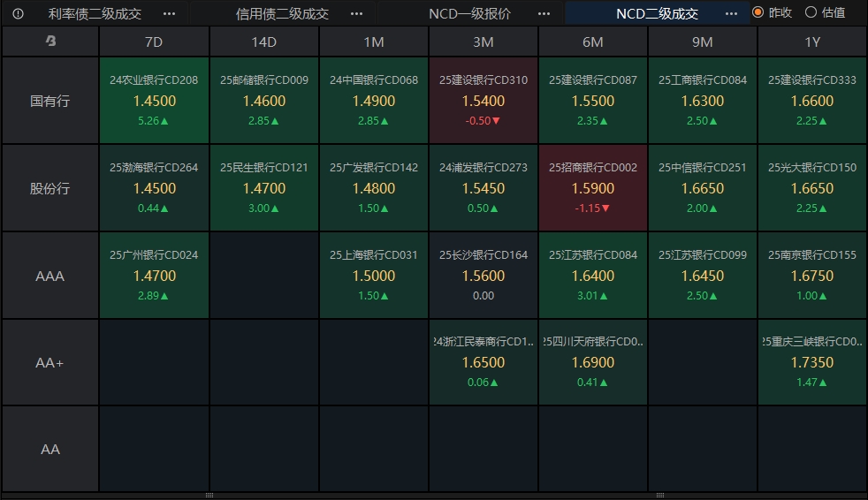The image size is (868, 500).
Task: Click the 7D column header
Action: 154,42
